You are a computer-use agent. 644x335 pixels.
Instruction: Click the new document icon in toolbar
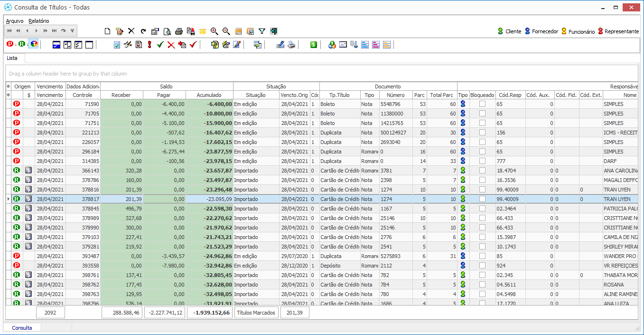tap(108, 31)
